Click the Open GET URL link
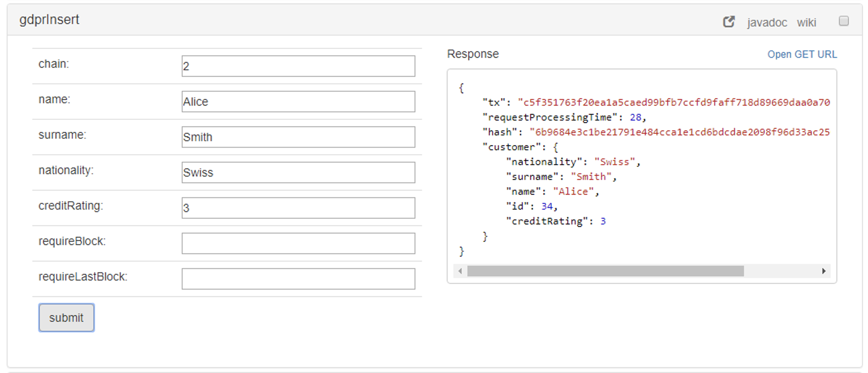The image size is (868, 373). click(x=802, y=54)
